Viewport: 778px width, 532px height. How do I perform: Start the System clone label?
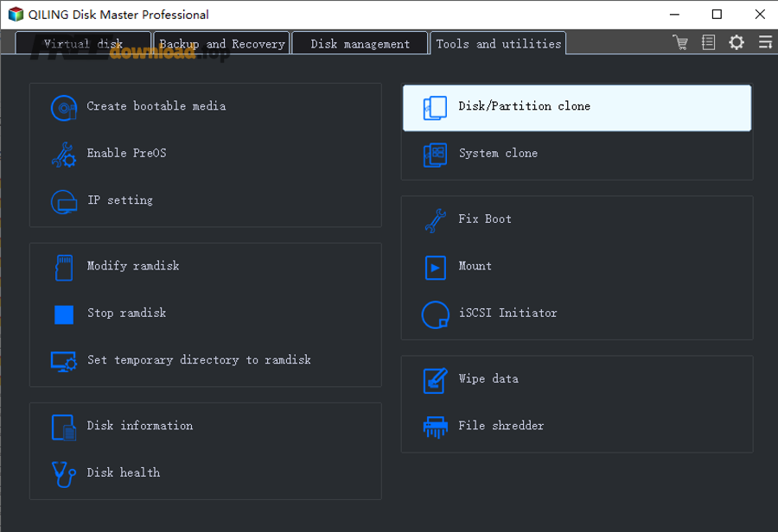pyautogui.click(x=498, y=153)
